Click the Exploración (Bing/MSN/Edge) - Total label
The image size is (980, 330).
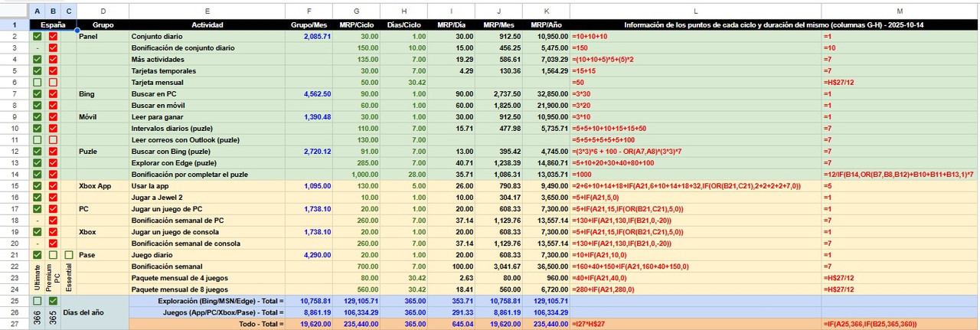(x=207, y=301)
